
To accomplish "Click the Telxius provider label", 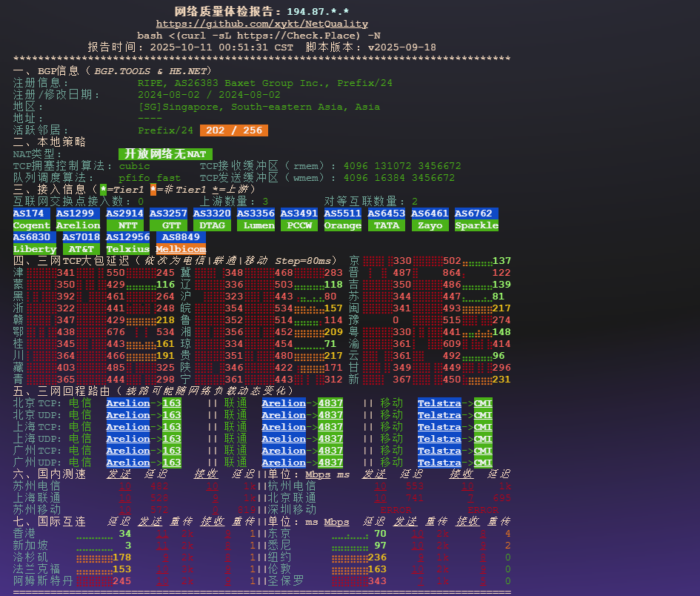I will (x=127, y=249).
